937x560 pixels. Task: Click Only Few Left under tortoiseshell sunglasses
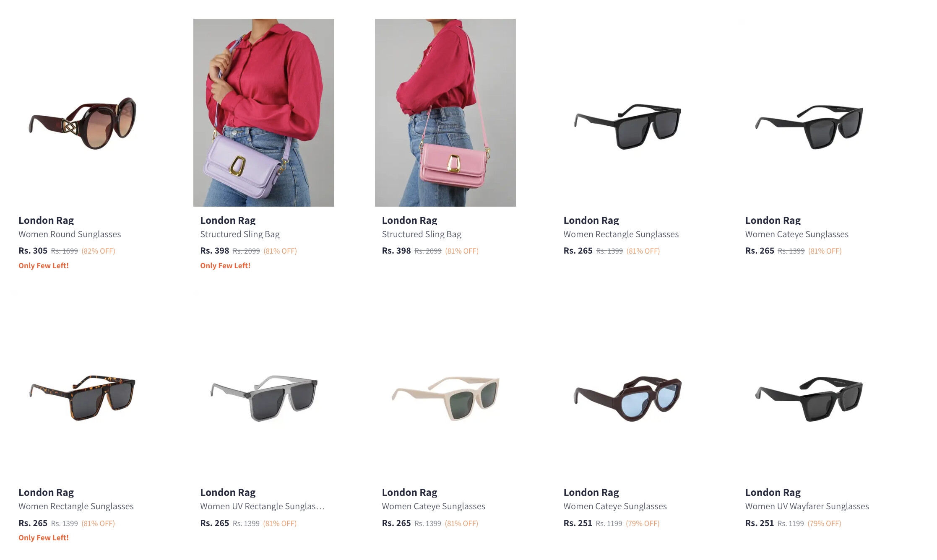(44, 538)
